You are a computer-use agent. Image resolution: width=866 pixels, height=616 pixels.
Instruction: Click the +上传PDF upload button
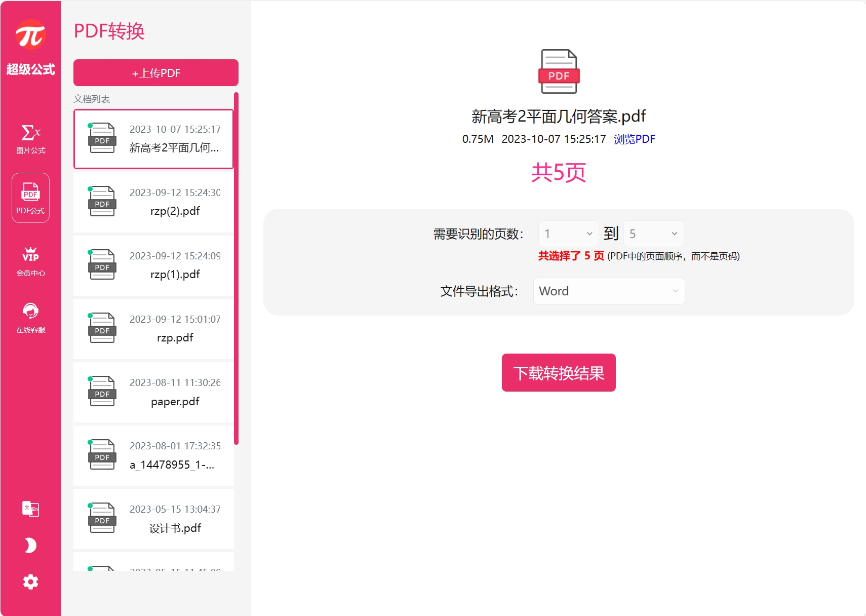156,73
